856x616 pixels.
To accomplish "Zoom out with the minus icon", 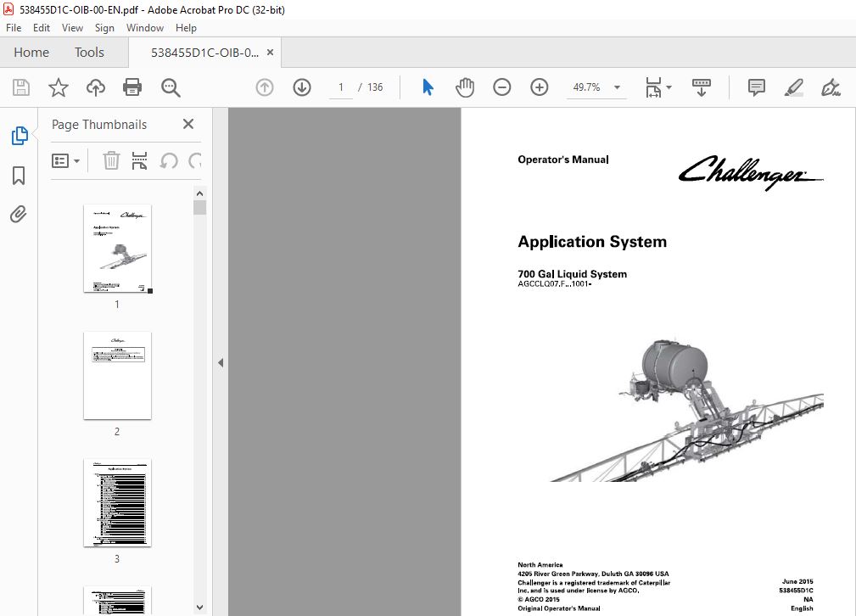I will point(501,87).
